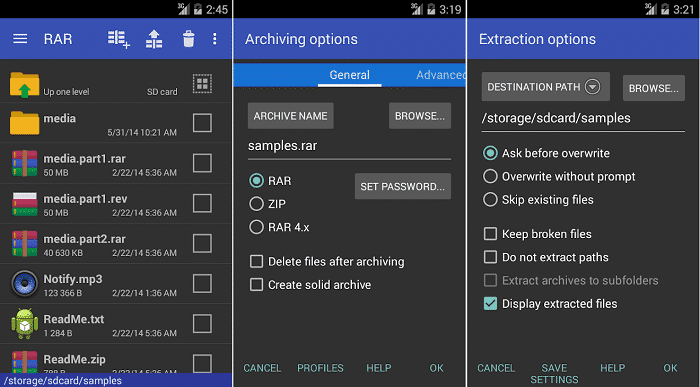Enable Do not extract paths checkbox
This screenshot has width=700, height=387.
[490, 257]
